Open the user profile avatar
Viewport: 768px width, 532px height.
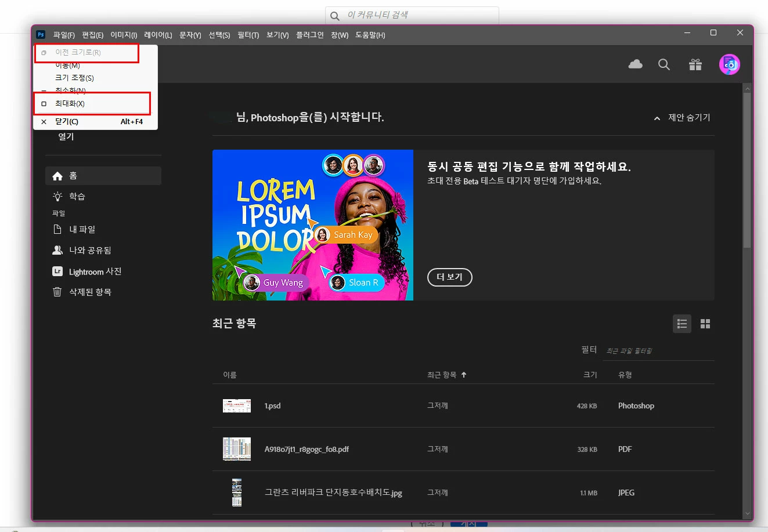[729, 64]
